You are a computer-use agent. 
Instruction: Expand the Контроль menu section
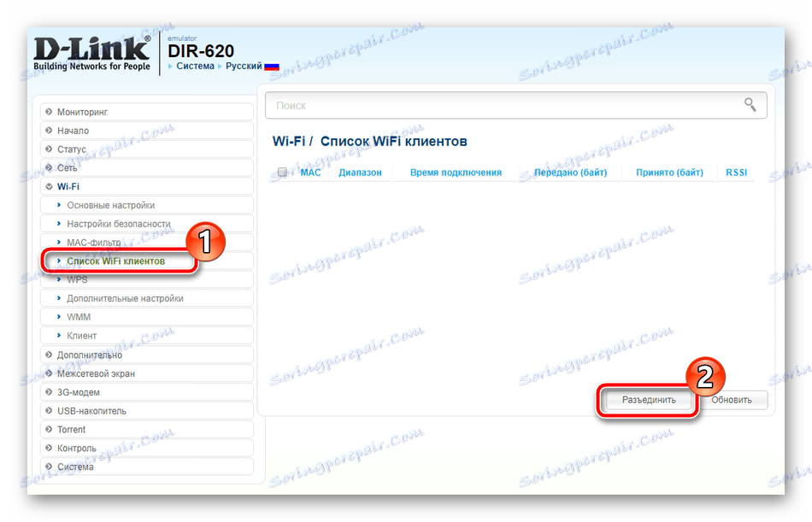pos(147,448)
